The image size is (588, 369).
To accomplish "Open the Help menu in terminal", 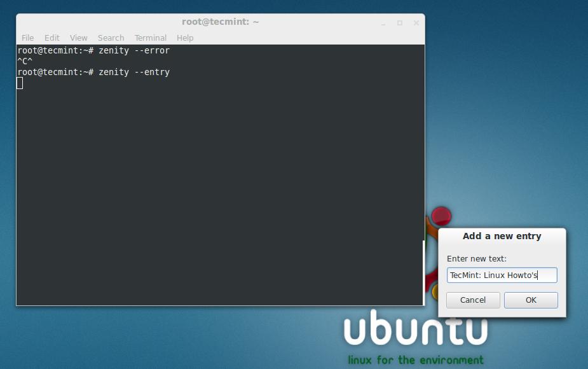I will coord(185,38).
